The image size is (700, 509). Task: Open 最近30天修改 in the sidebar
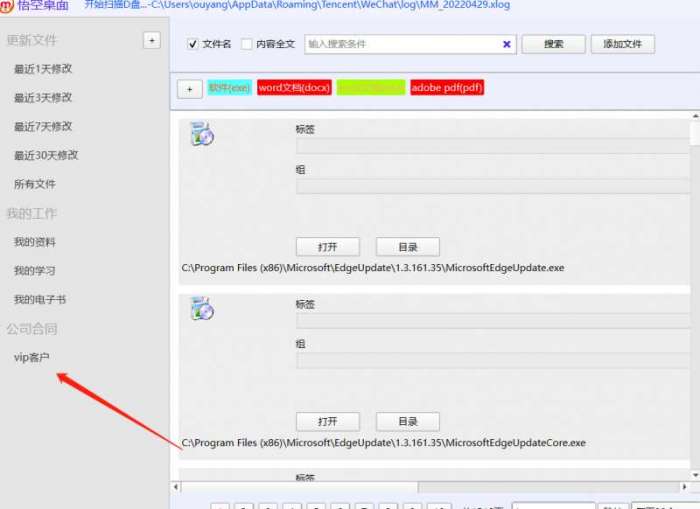pyautogui.click(x=46, y=155)
